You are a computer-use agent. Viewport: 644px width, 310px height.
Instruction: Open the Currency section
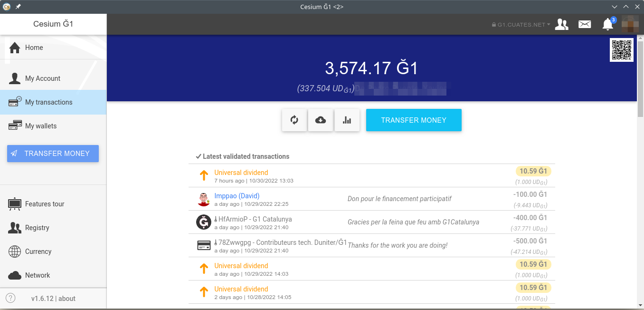coord(53,252)
